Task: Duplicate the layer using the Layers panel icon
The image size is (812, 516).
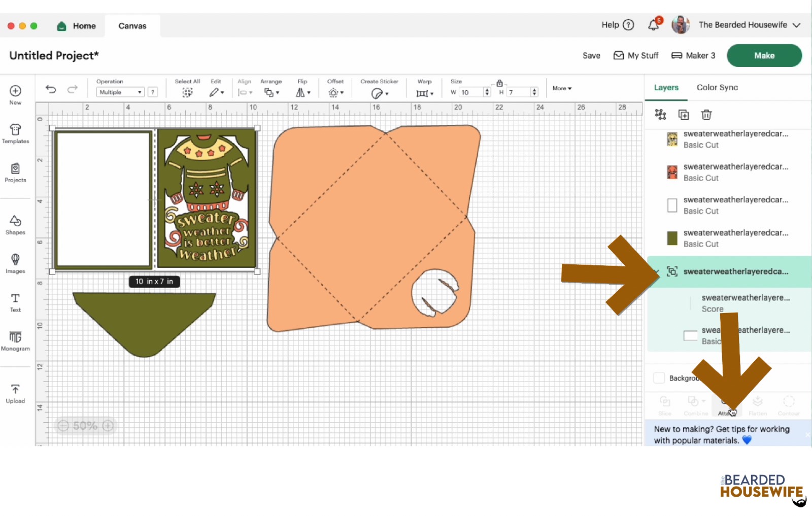Action: point(684,115)
